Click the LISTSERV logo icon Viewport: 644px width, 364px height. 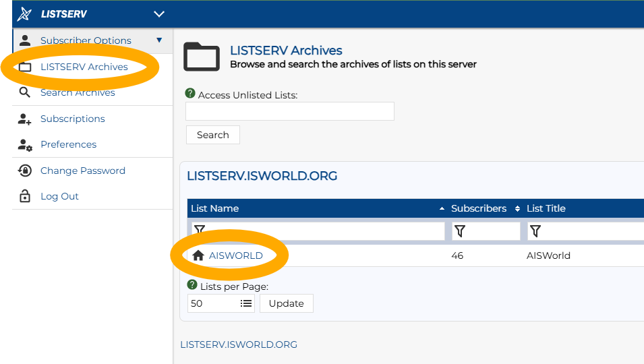(25, 14)
